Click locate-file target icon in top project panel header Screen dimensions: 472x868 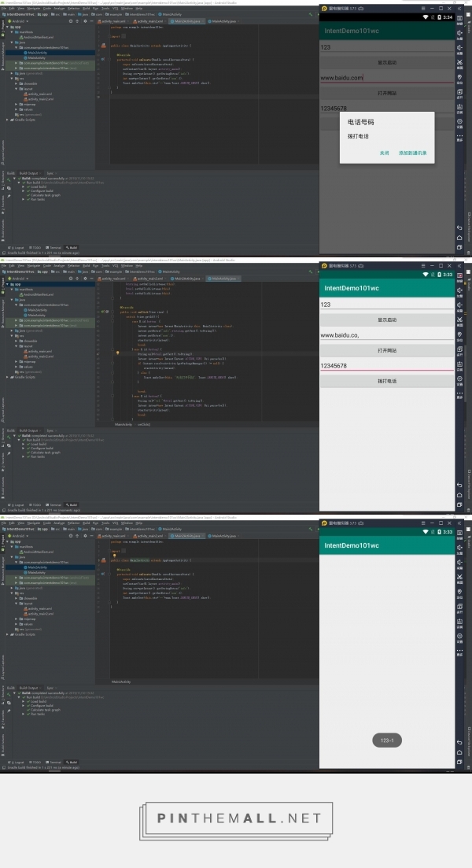tap(70, 21)
